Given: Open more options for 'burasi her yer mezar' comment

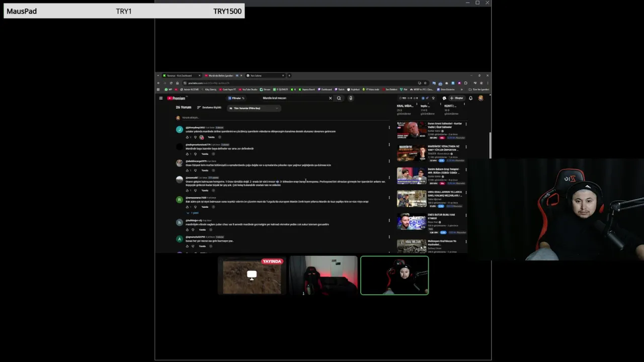Looking at the screenshot, I should [x=389, y=237].
